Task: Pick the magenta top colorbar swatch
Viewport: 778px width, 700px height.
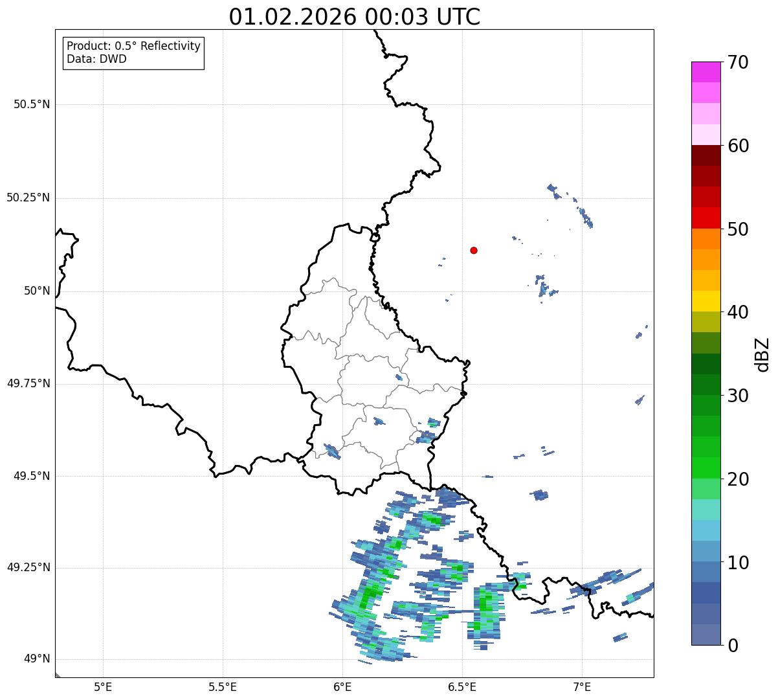Action: [706, 72]
